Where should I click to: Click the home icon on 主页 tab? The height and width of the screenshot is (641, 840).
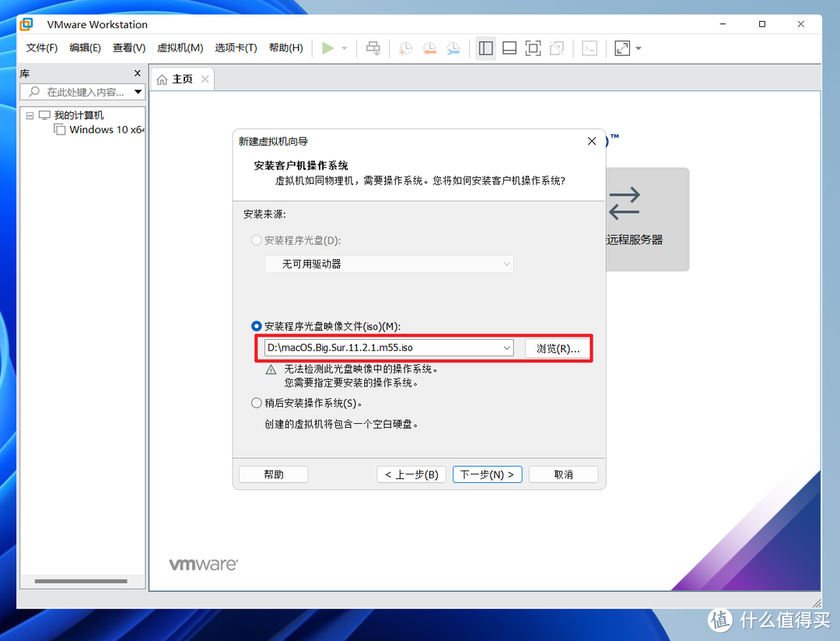[x=162, y=79]
